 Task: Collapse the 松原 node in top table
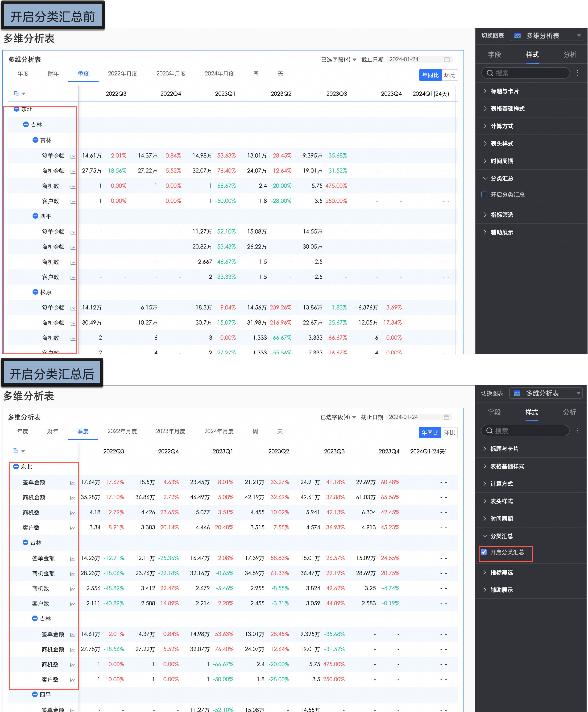tap(35, 292)
